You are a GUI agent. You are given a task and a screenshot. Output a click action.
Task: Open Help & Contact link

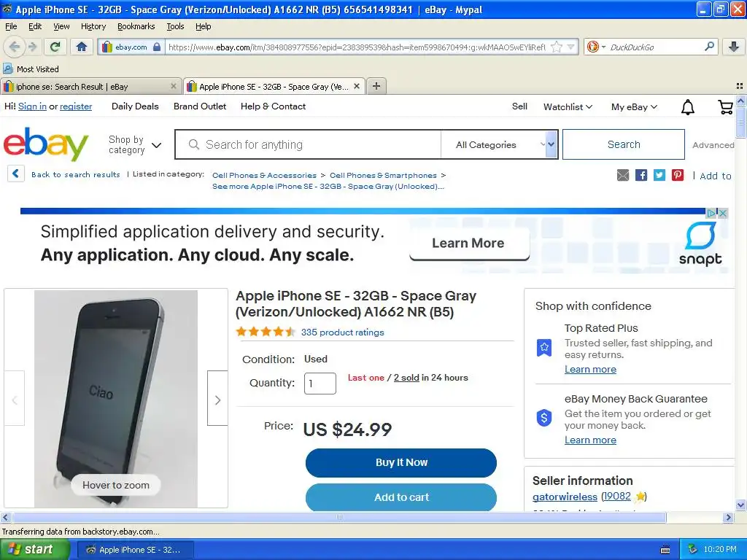click(x=273, y=106)
